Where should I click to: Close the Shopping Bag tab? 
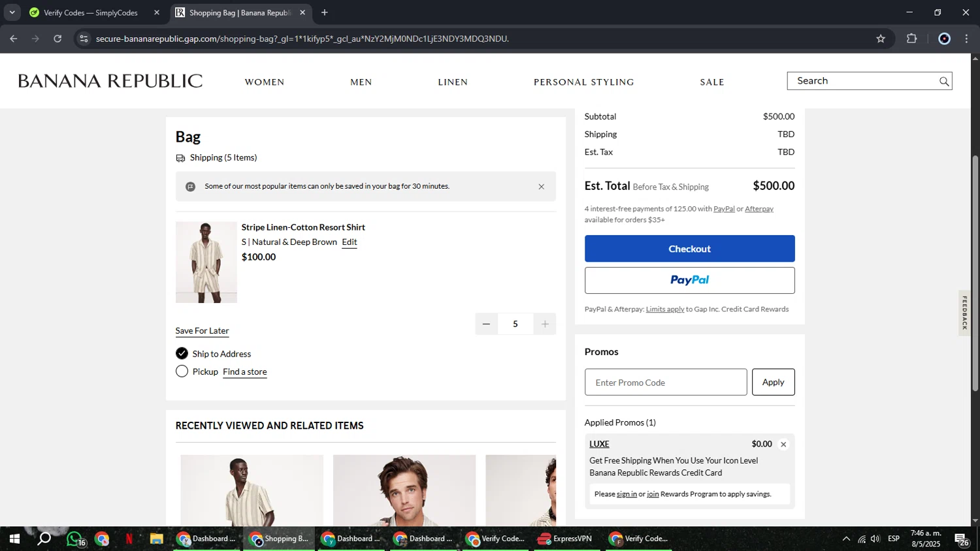click(x=302, y=12)
